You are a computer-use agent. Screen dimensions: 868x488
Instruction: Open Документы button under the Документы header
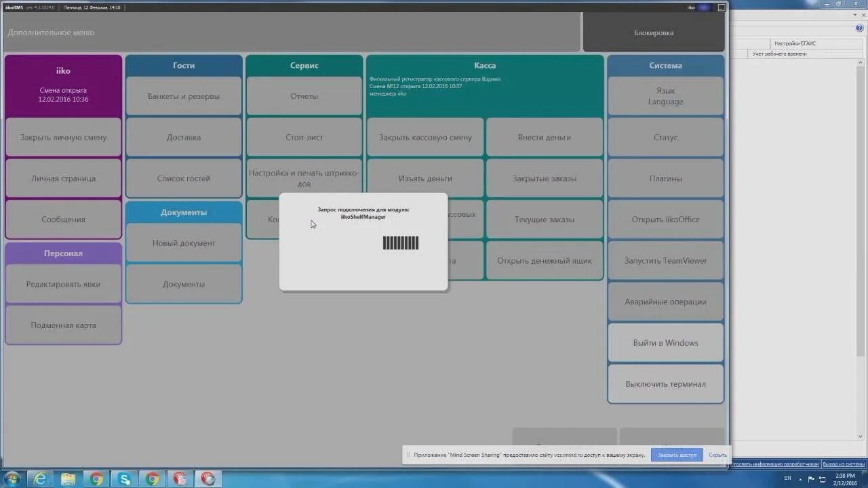(184, 284)
